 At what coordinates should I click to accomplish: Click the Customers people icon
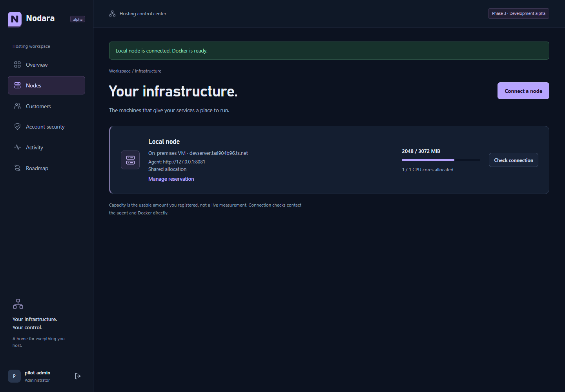pos(17,106)
